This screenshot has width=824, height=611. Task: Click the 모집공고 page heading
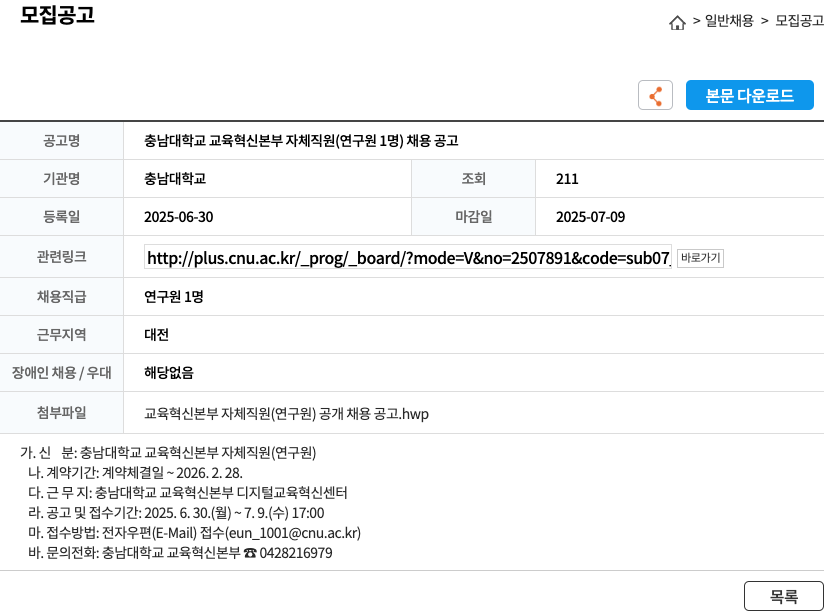(x=57, y=14)
